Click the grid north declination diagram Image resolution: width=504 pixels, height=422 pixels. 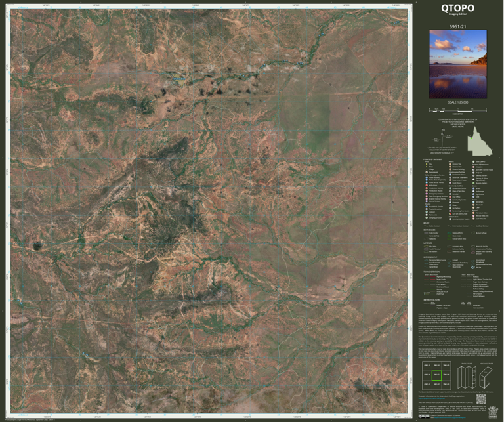tap(442, 138)
